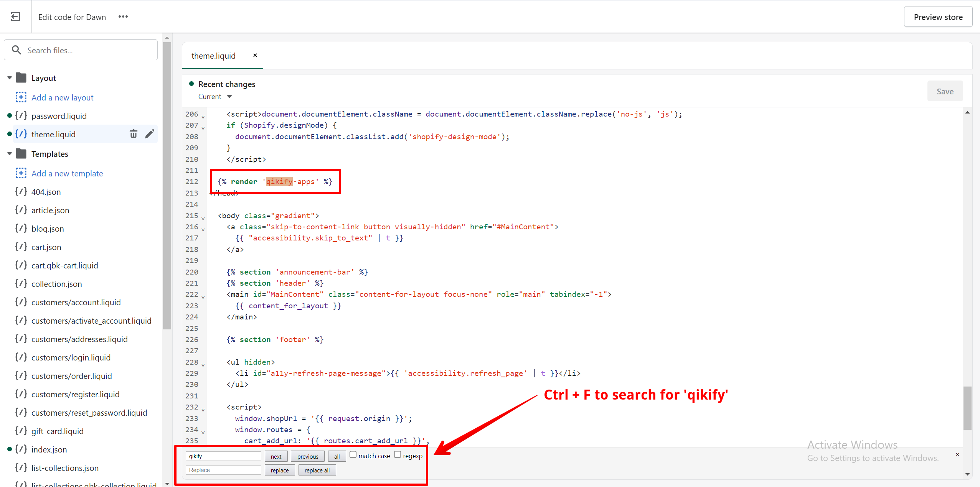Focus the search field containing qikify

pyautogui.click(x=223, y=456)
